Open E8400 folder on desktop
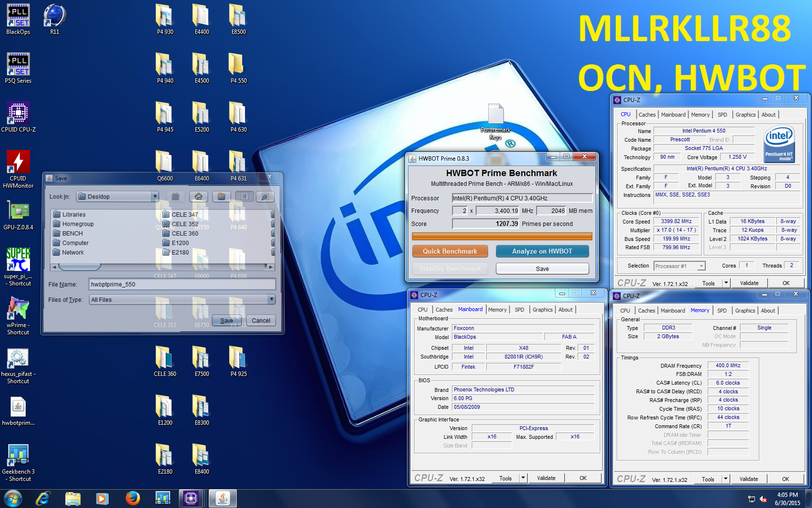 (202, 460)
